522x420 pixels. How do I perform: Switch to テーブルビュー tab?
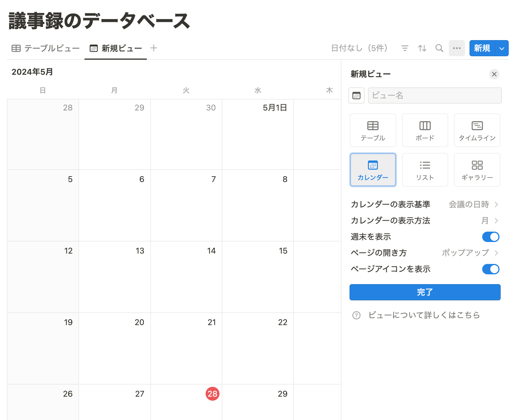46,48
